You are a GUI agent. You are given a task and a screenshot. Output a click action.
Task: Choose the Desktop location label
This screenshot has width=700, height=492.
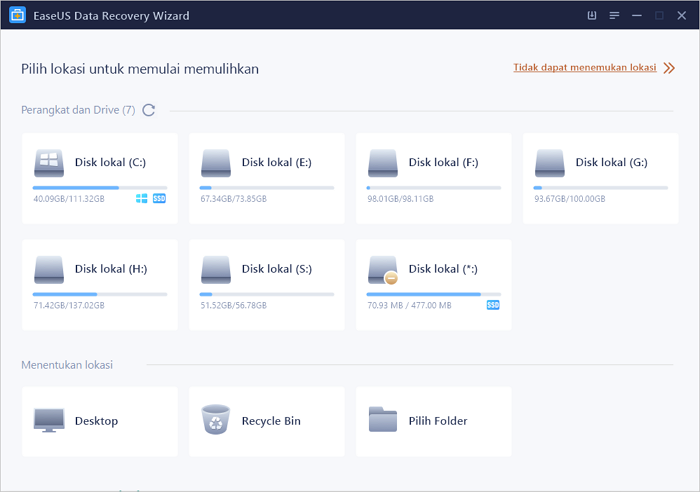coord(96,421)
